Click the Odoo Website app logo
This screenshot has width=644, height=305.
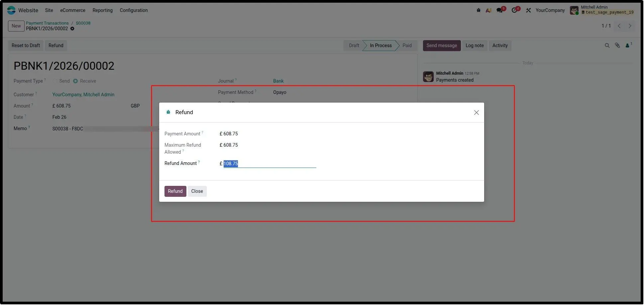[11, 10]
